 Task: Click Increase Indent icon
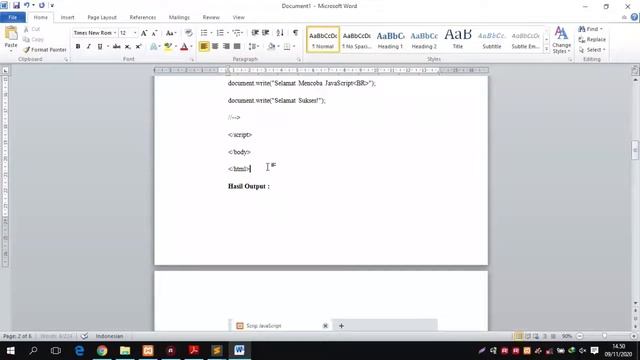click(x=266, y=33)
